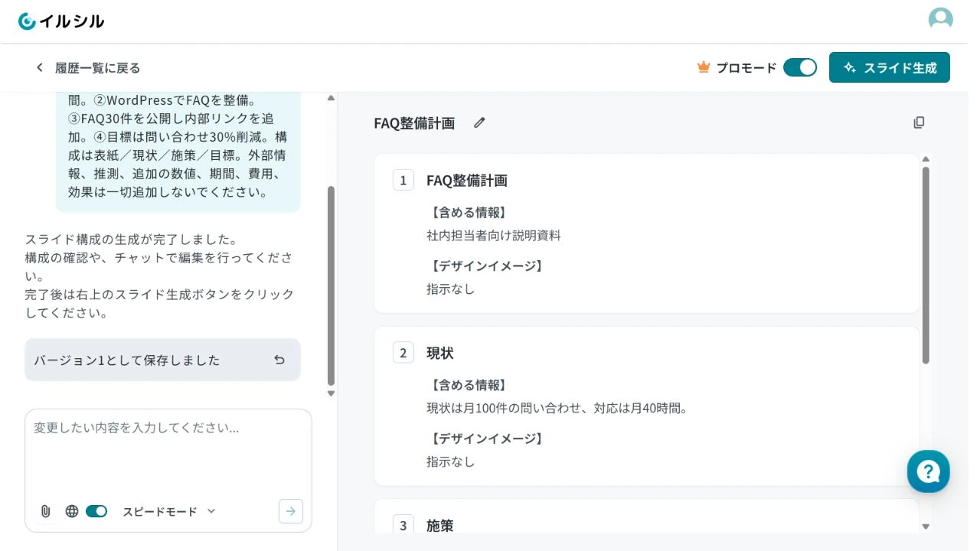Click the chat scrollbar down arrow

click(x=331, y=393)
